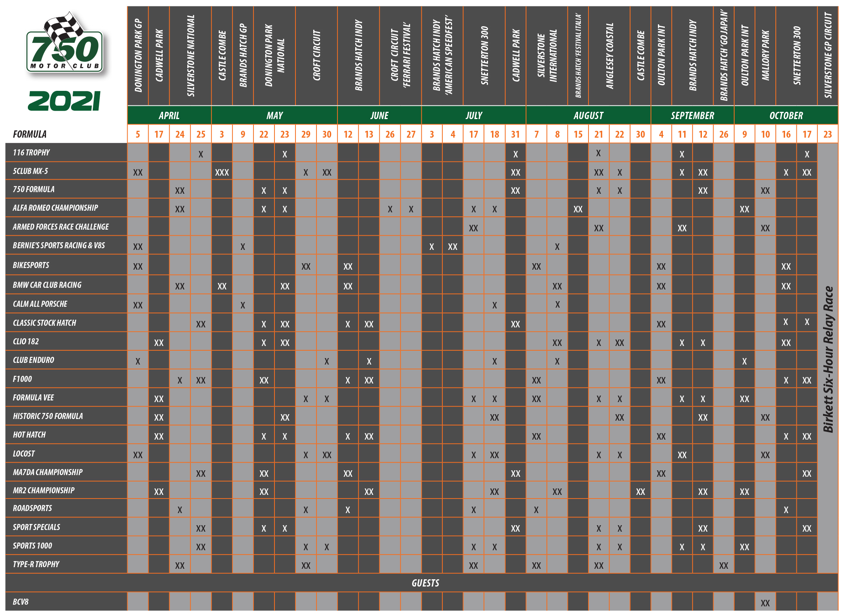Click the DONINGTON PARK GP circuit header
The height and width of the screenshot is (616, 844).
coord(138,56)
